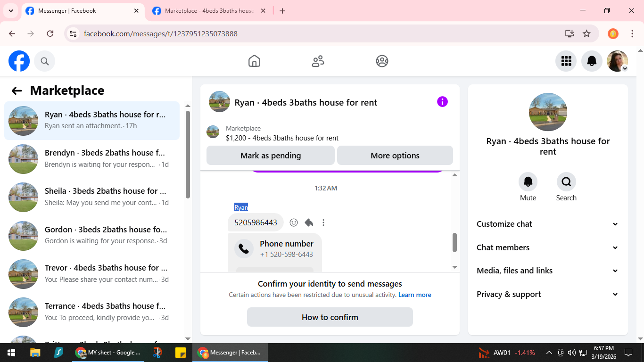Bookmark this page star icon
Viewport: 644px width, 362px height.
tap(586, 33)
